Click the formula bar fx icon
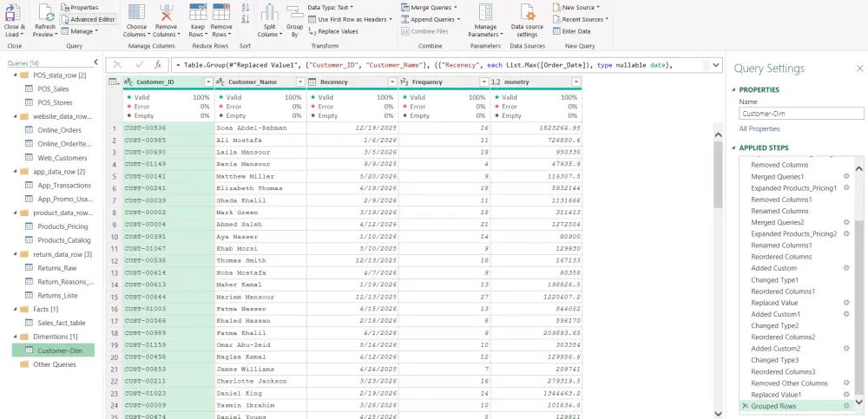This screenshot has width=868, height=419. (158, 65)
